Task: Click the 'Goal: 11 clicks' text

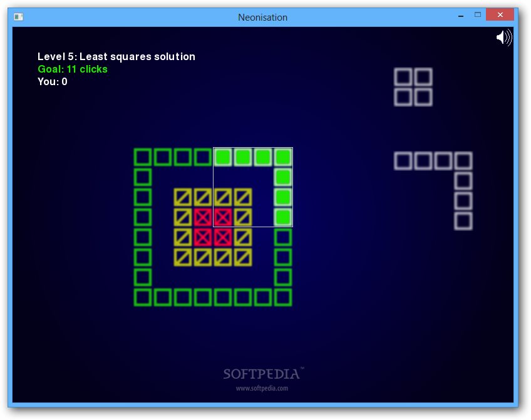Action: 73,69
